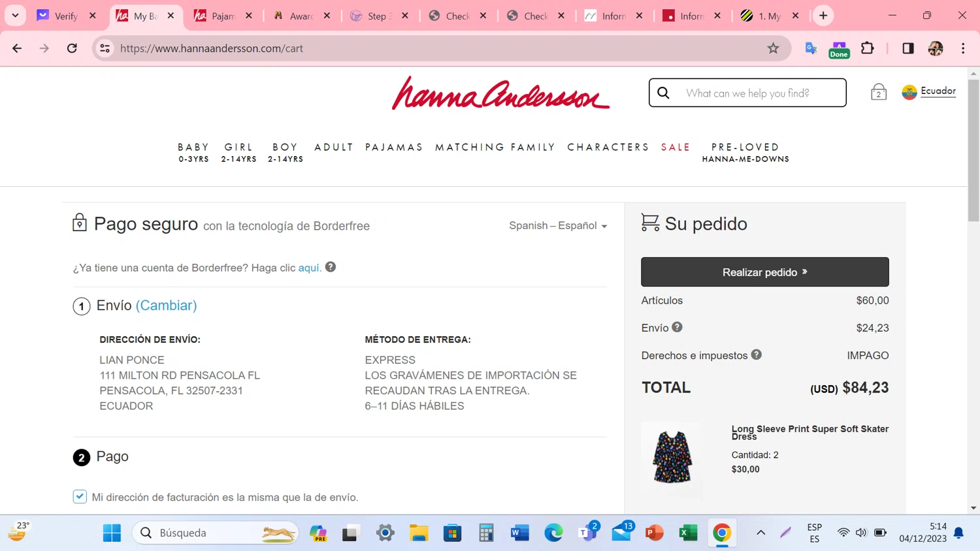
Task: Click the help icon next to Envío
Action: coord(677,327)
